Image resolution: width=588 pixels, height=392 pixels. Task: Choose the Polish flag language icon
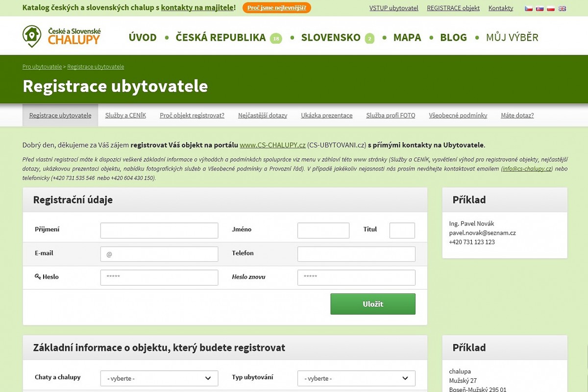point(551,8)
